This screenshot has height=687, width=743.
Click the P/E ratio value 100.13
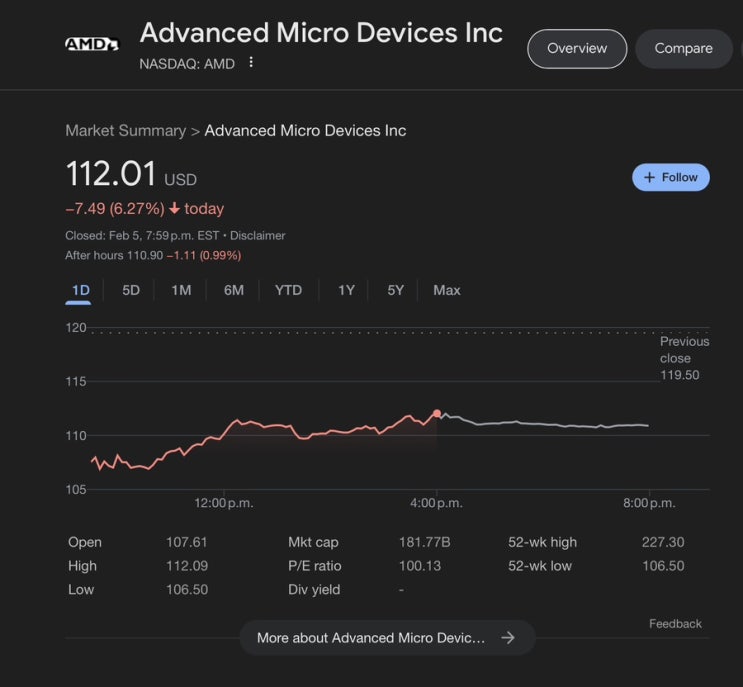[420, 566]
